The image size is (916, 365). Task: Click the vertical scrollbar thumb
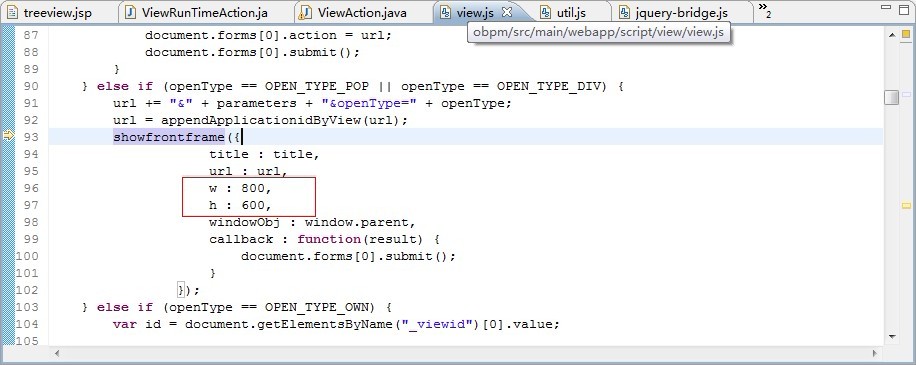(891, 98)
